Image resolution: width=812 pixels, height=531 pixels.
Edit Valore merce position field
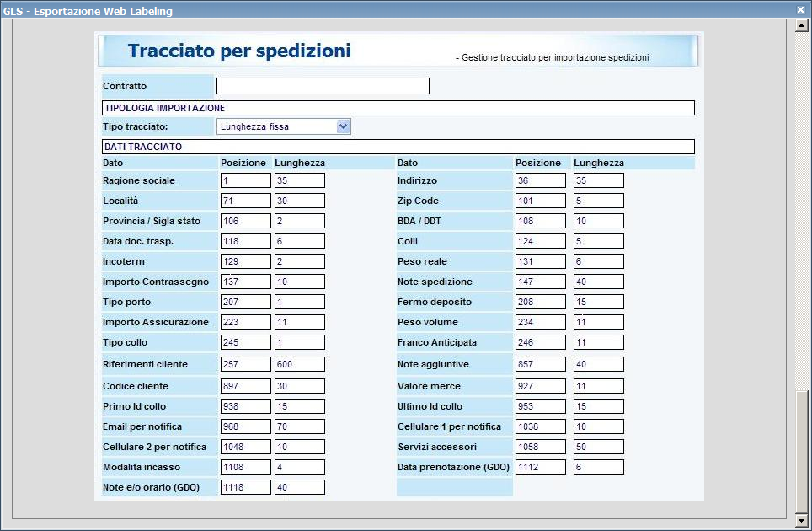(541, 386)
